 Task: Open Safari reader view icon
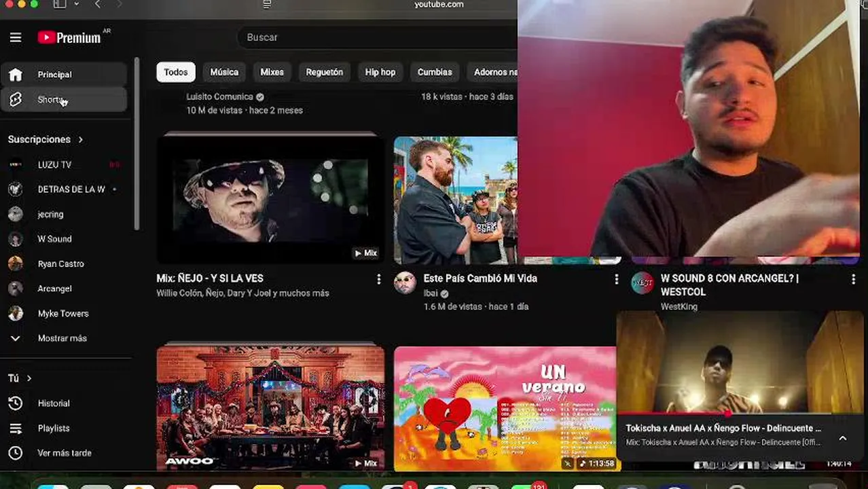point(267,4)
